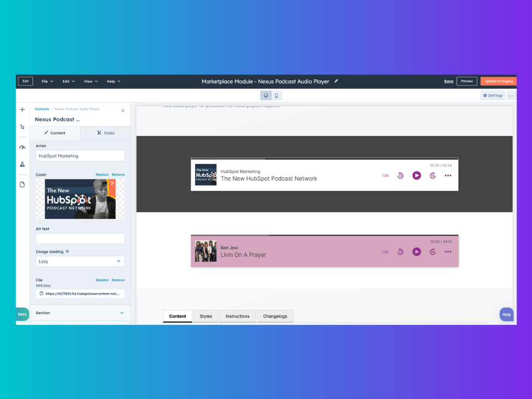Image resolution: width=532 pixels, height=399 pixels.
Task: Open the Instructions tab
Action: coord(237,316)
